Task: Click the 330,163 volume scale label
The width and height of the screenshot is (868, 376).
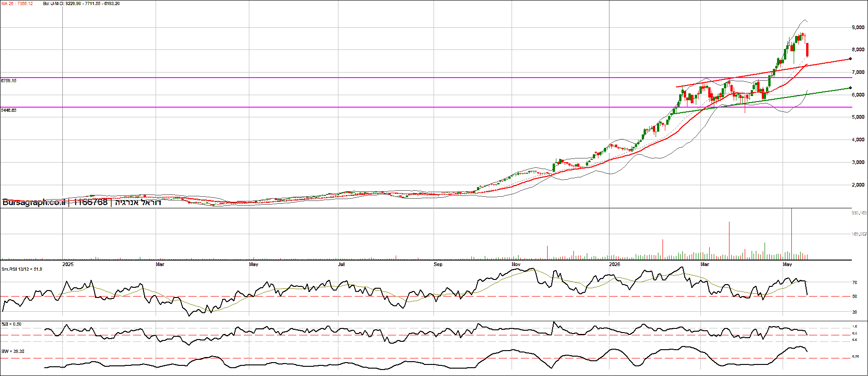Action: pos(859,213)
